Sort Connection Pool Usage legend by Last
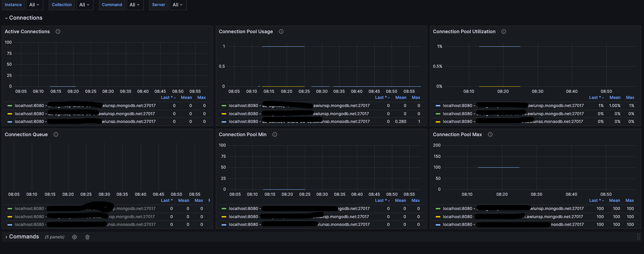644x254 pixels. [382, 98]
